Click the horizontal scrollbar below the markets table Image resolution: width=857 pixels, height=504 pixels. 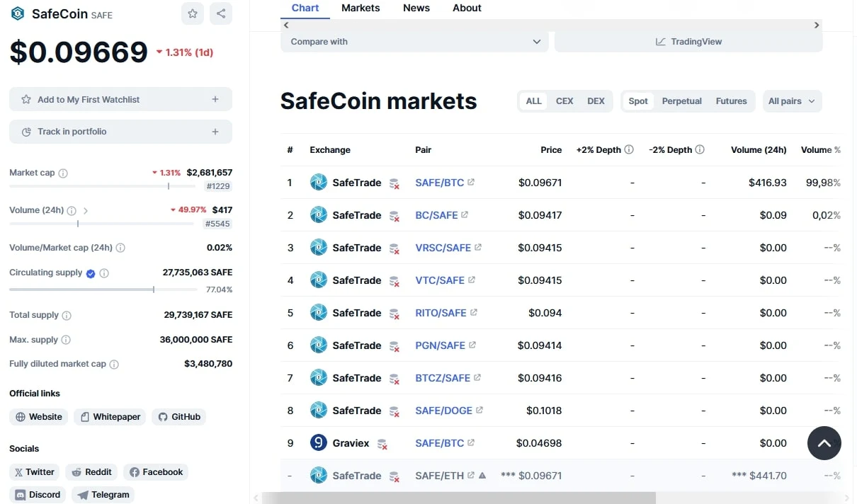click(x=459, y=498)
